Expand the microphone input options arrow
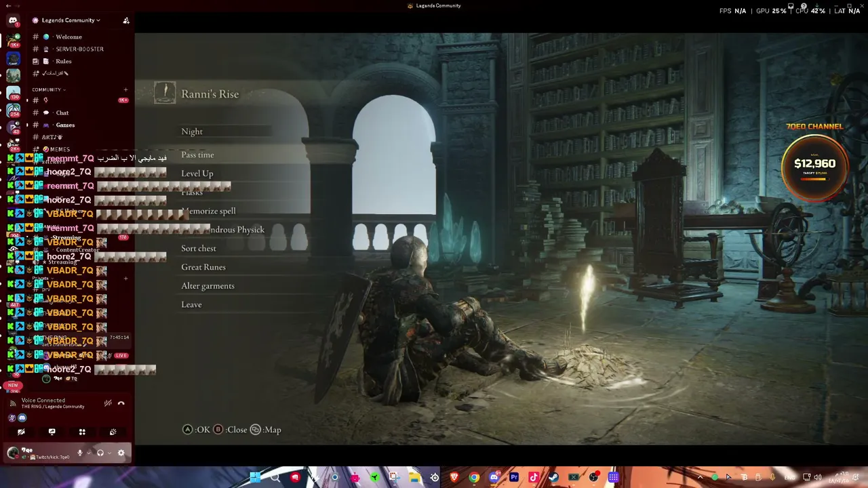The image size is (868, 488). 88,453
